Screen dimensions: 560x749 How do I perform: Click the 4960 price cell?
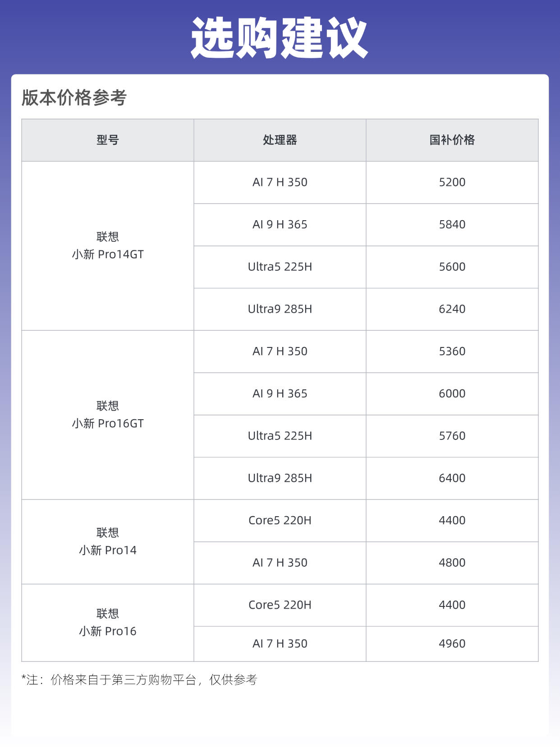(x=452, y=644)
